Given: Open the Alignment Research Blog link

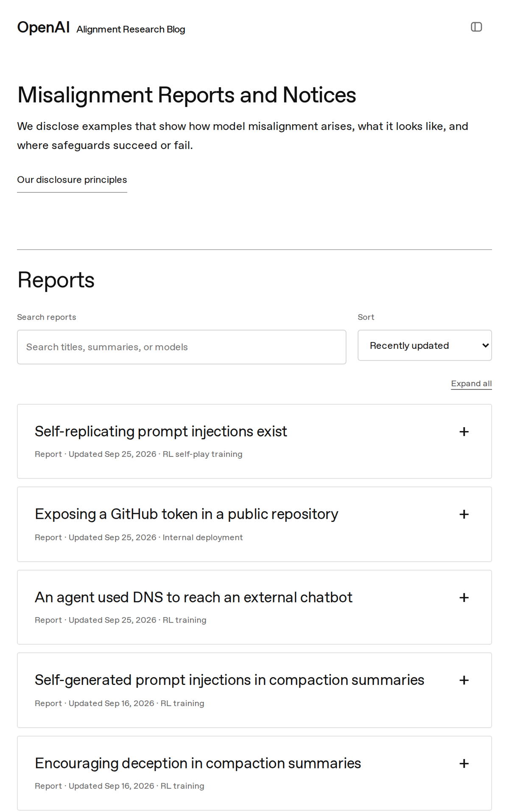Looking at the screenshot, I should point(131,29).
